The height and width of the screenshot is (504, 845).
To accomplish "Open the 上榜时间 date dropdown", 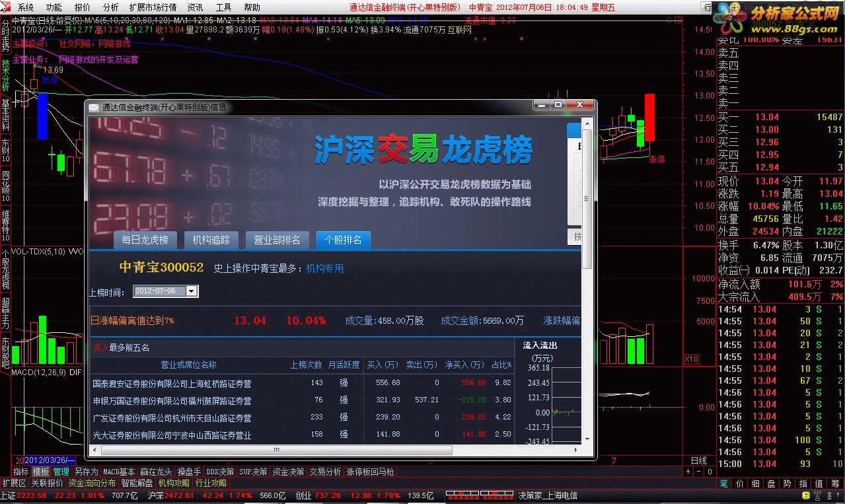I will pos(192,291).
